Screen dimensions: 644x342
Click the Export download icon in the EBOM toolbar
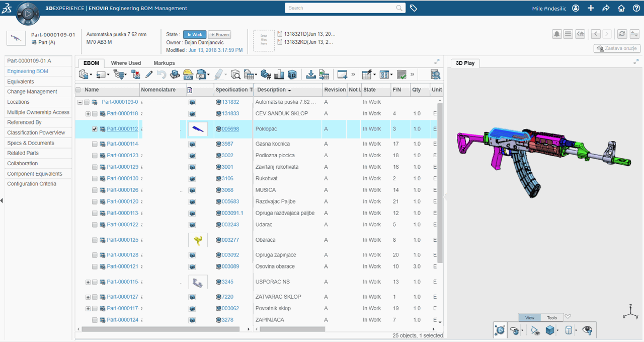[x=311, y=74]
